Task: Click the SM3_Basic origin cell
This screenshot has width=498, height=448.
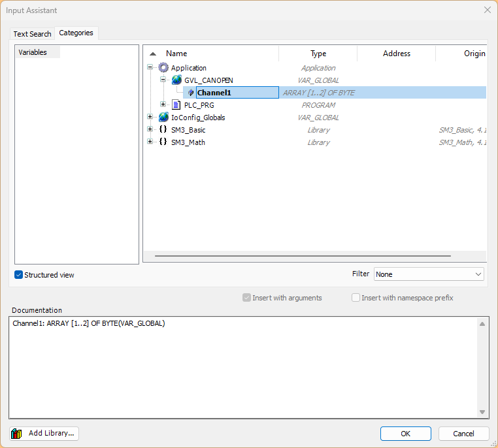Action: 463,130
